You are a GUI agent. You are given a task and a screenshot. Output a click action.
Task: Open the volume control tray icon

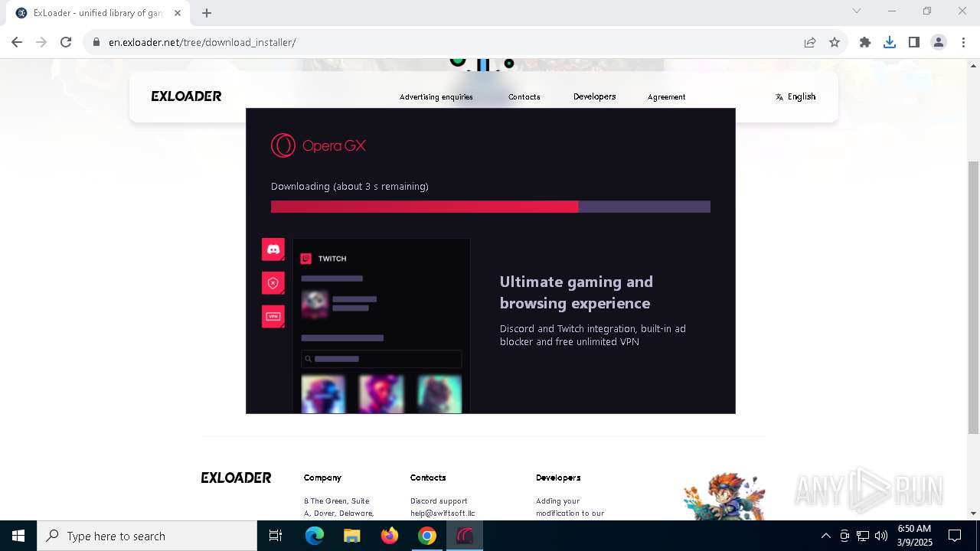click(x=881, y=536)
